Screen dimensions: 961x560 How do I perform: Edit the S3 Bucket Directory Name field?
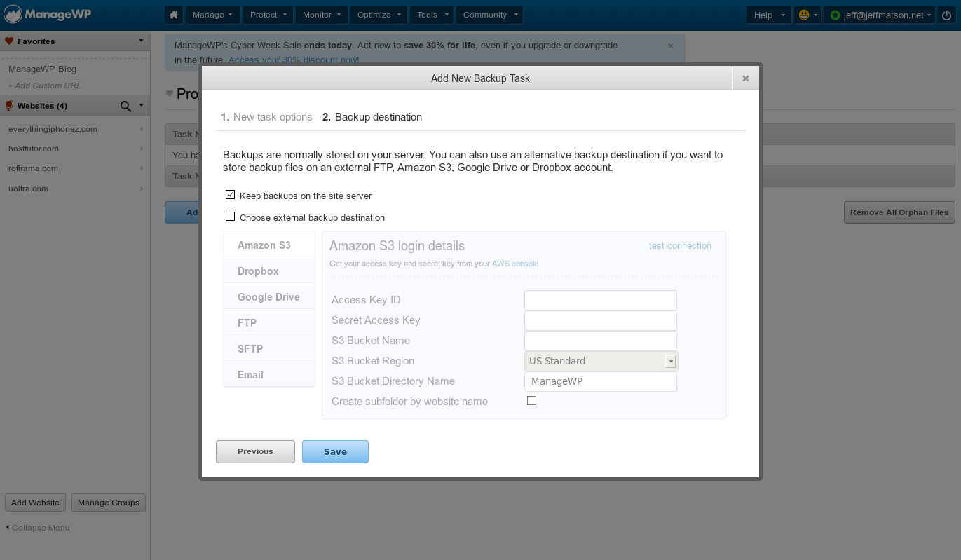click(601, 381)
